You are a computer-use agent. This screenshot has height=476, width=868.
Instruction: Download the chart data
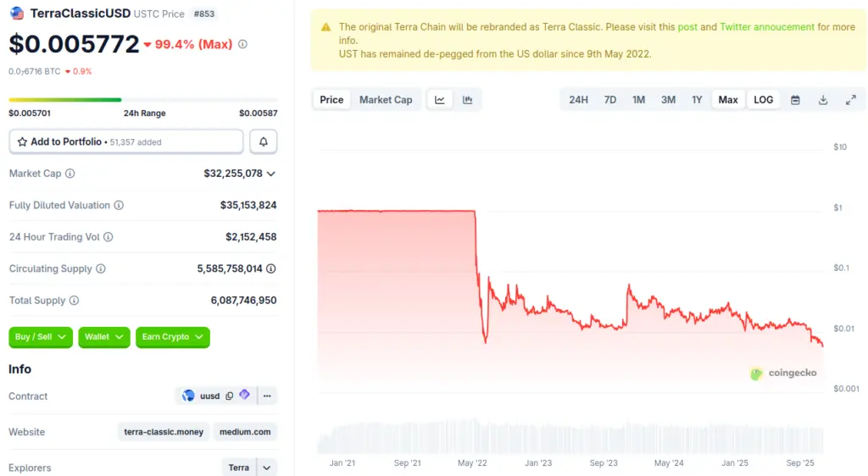823,100
